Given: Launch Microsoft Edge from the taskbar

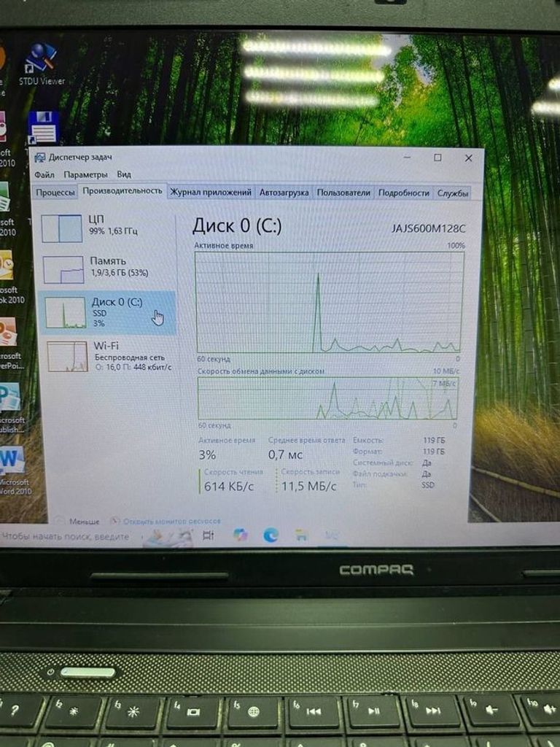Looking at the screenshot, I should 271,535.
